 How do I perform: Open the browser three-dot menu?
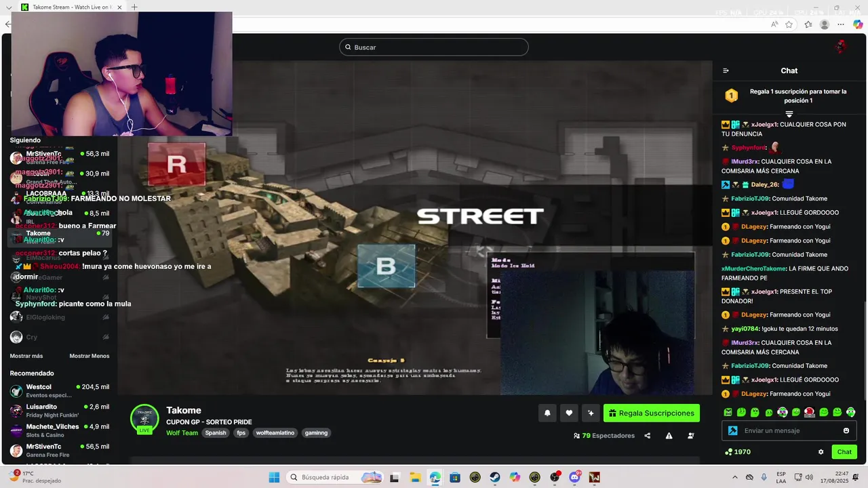point(841,24)
